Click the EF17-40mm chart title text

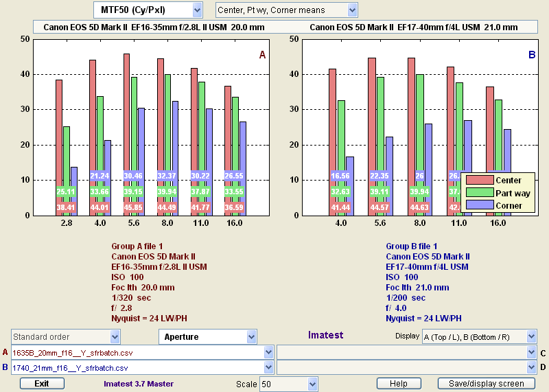point(414,27)
